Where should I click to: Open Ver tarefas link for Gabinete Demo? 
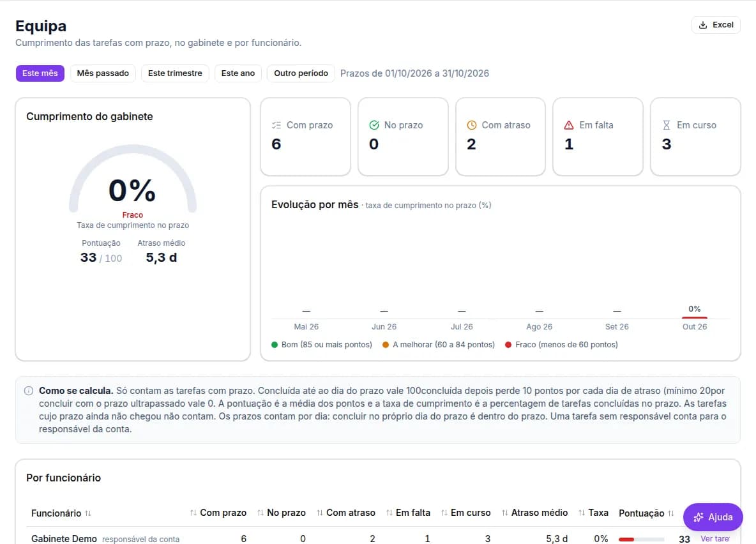pos(715,539)
